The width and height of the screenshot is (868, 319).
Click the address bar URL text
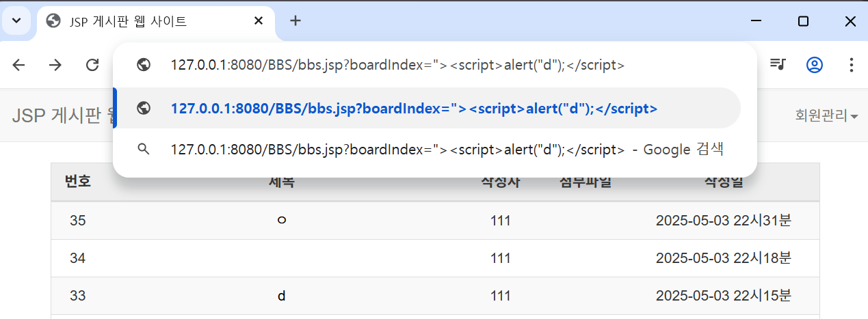coord(398,66)
